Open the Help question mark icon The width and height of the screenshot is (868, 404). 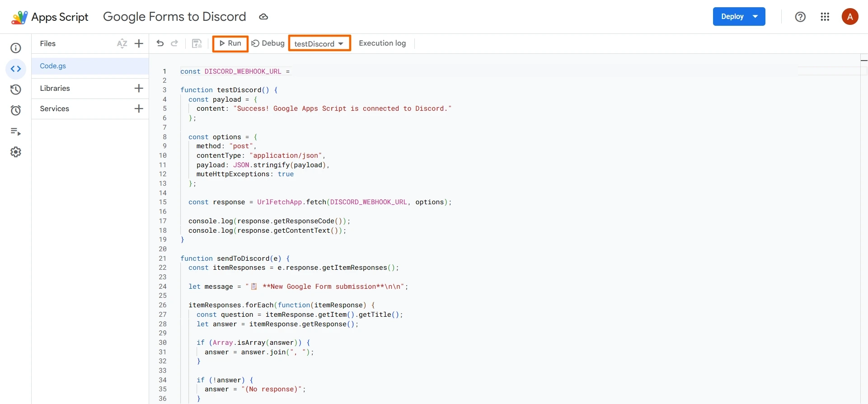(x=800, y=17)
